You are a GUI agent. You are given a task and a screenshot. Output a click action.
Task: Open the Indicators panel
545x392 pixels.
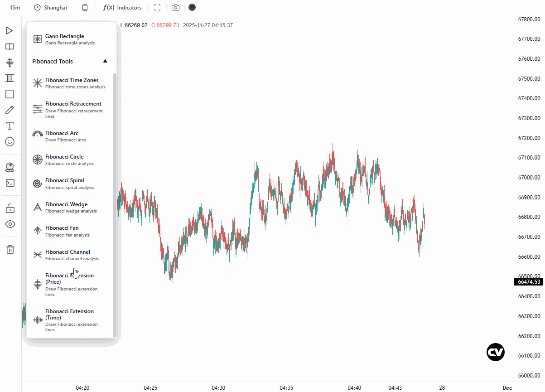coord(122,8)
